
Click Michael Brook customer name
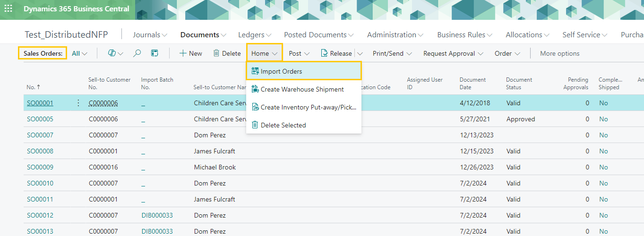coord(215,167)
